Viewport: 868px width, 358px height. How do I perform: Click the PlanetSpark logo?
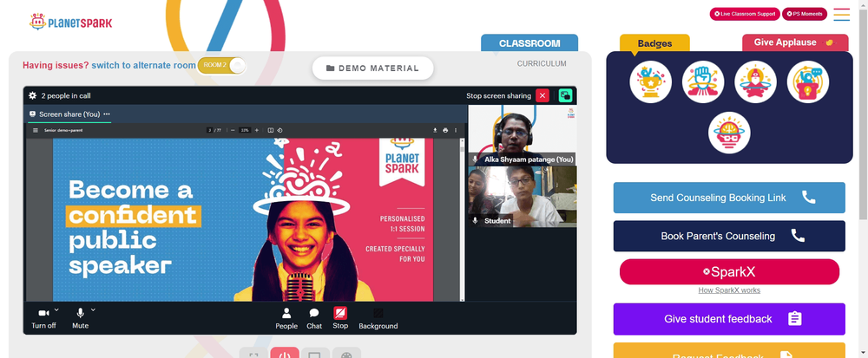pos(71,22)
